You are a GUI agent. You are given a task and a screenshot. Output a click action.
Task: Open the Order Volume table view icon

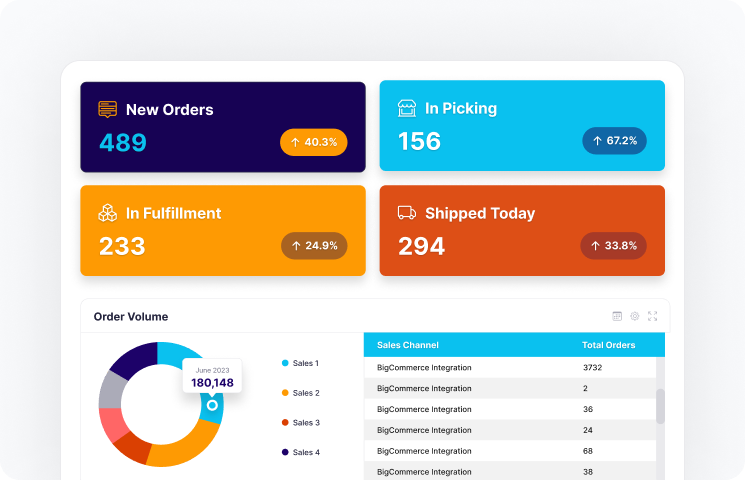[x=617, y=316]
